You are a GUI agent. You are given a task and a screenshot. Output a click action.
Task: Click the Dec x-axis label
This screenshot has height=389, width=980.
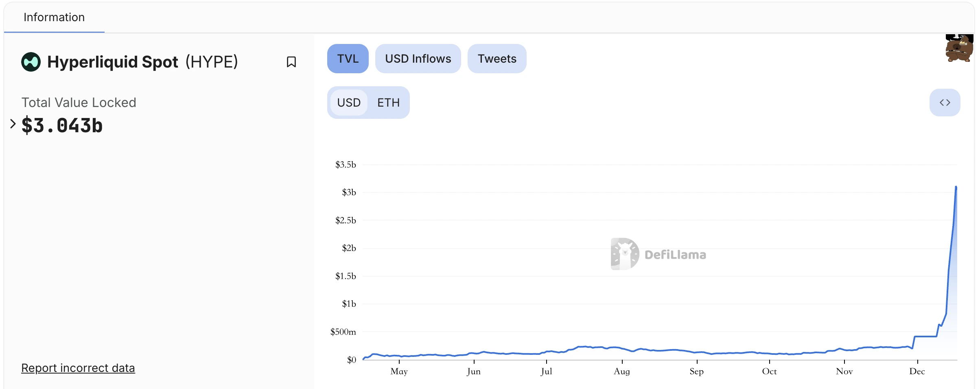click(x=917, y=371)
